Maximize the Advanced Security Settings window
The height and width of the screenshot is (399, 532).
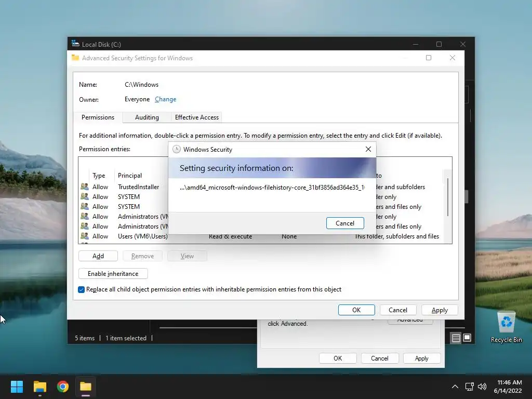pyautogui.click(x=429, y=58)
